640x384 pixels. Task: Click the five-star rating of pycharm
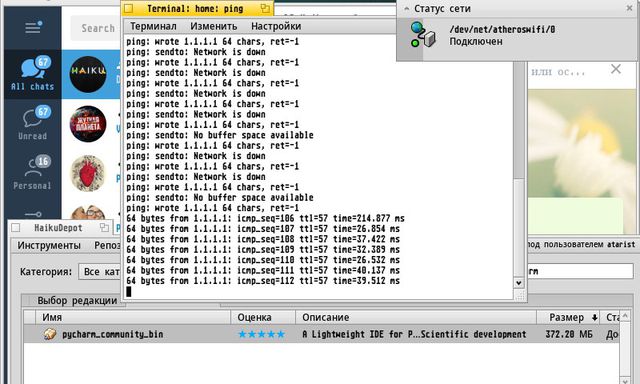[x=261, y=334]
